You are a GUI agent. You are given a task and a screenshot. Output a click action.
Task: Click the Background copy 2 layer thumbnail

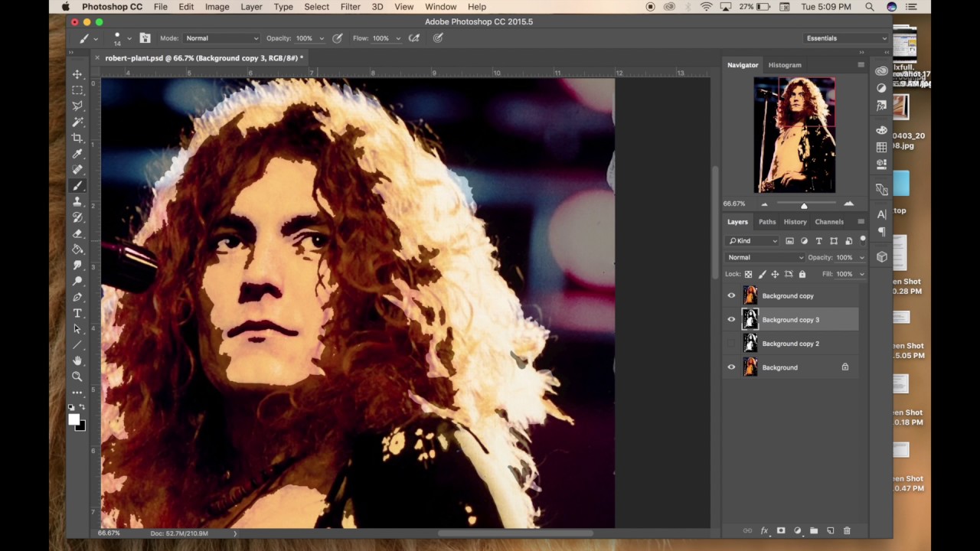pos(750,344)
